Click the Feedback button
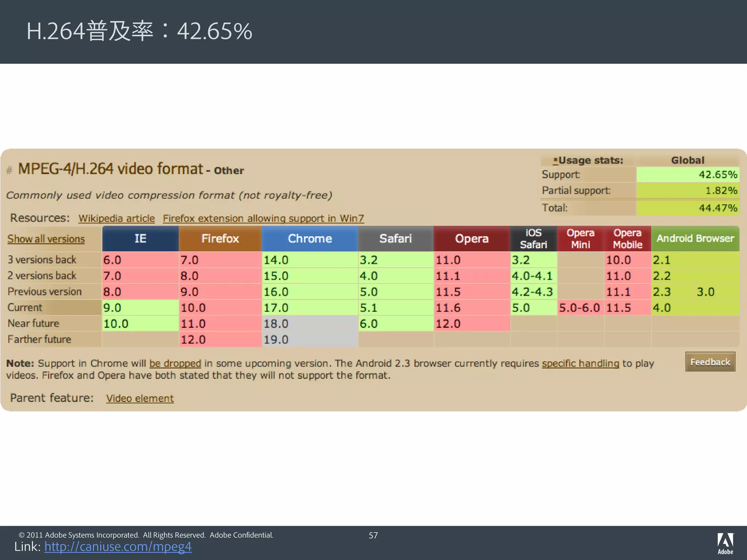Viewport: 747px width, 560px height. 710,362
